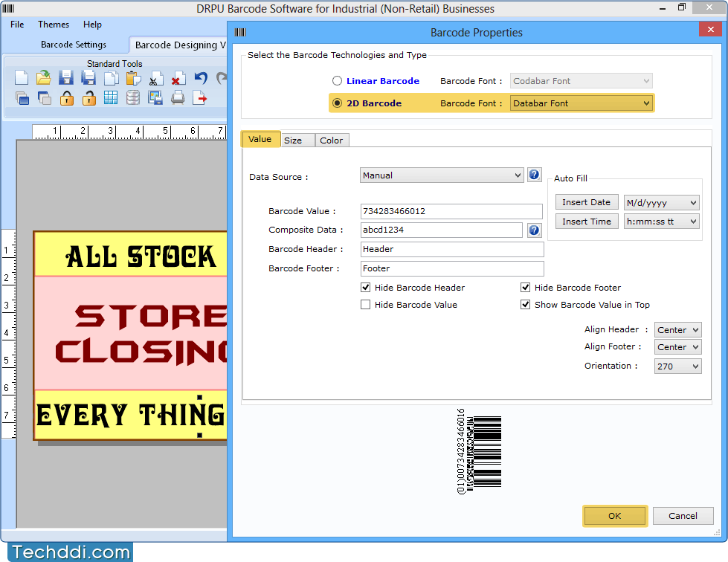Click the Cancel button

(683, 516)
